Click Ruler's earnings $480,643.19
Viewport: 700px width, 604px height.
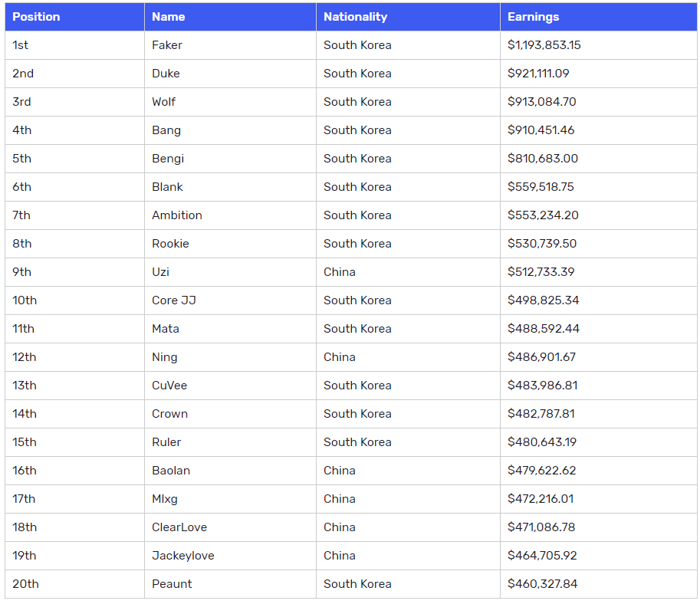click(x=542, y=442)
